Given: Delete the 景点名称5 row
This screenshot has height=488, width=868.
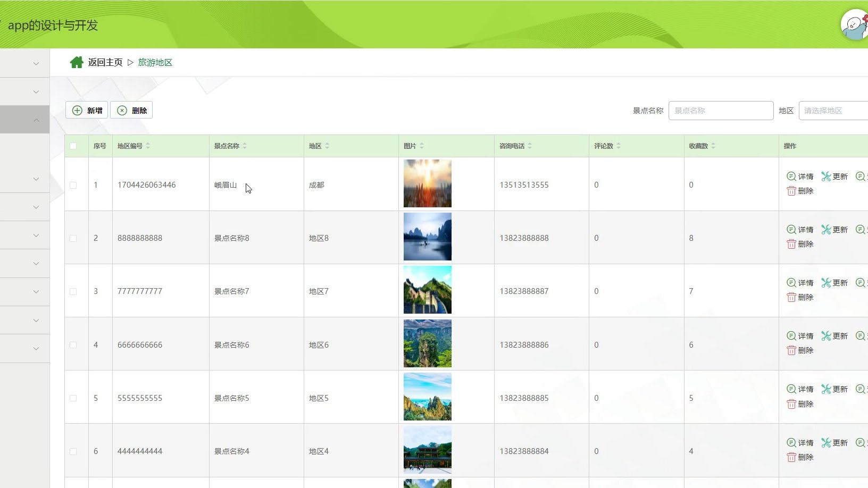Looking at the screenshot, I should [800, 404].
